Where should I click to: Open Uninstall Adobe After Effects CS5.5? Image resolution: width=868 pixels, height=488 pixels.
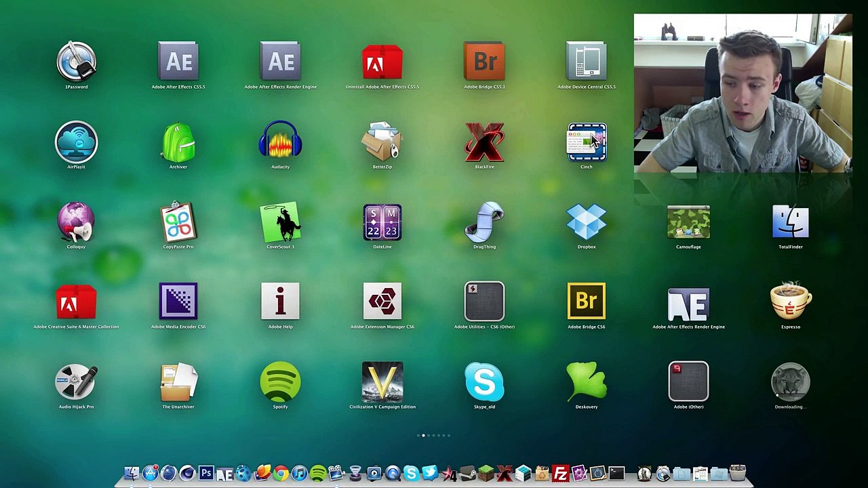[x=382, y=62]
